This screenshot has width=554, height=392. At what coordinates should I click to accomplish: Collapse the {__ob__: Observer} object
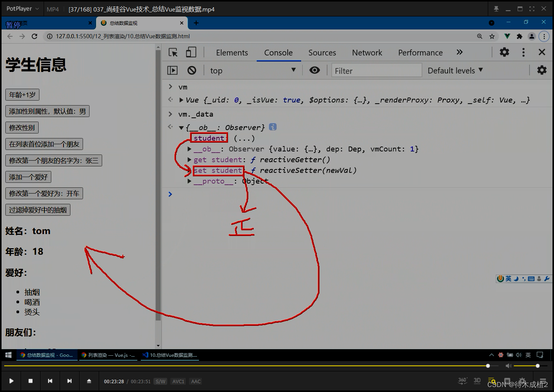(x=181, y=128)
